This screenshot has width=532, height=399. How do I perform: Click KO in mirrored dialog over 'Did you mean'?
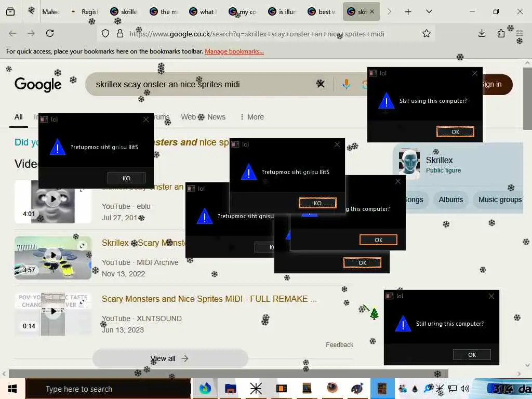(x=126, y=178)
